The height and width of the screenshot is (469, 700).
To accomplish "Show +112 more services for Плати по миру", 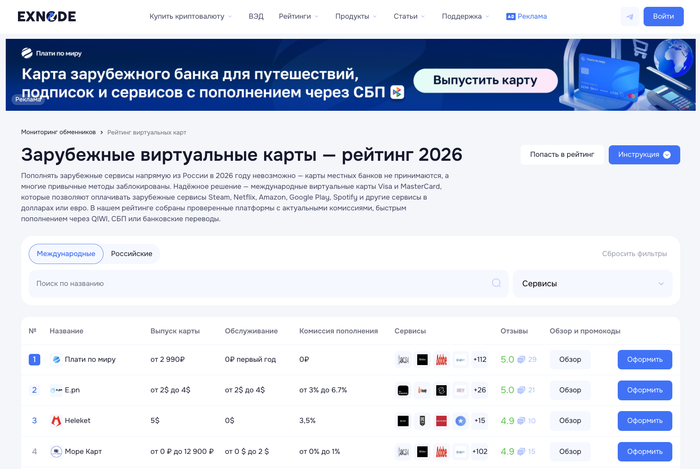I will click(x=480, y=360).
